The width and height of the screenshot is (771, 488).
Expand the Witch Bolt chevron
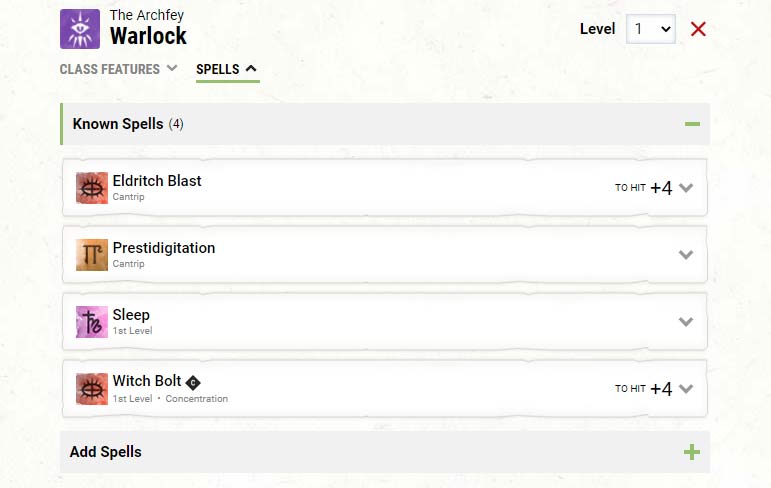(x=686, y=389)
